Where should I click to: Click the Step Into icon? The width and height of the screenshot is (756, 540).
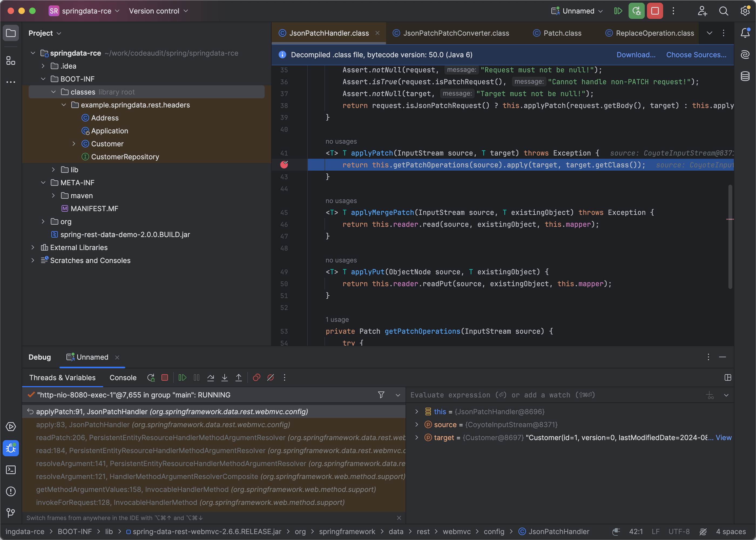point(224,377)
